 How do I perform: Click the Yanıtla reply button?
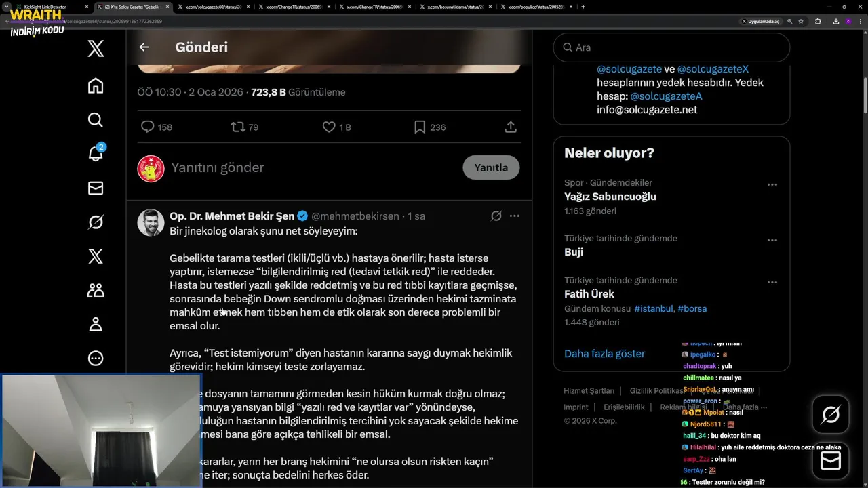[x=491, y=167]
